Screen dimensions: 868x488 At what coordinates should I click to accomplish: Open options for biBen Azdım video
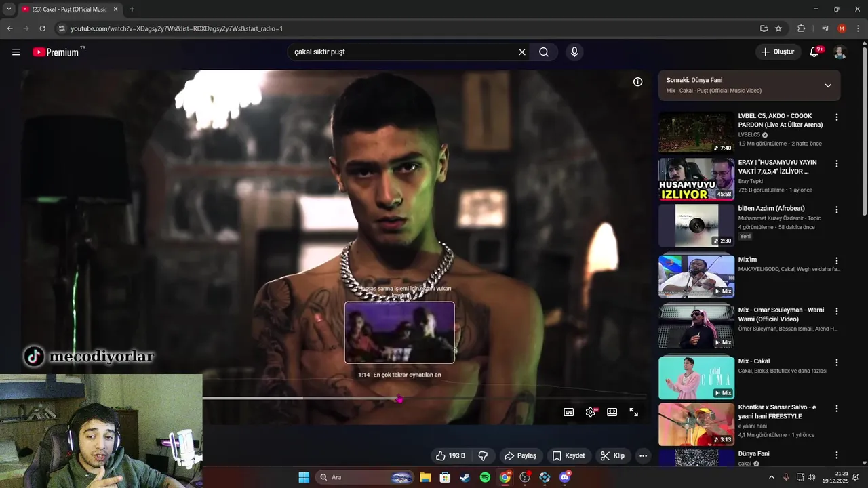[837, 210]
